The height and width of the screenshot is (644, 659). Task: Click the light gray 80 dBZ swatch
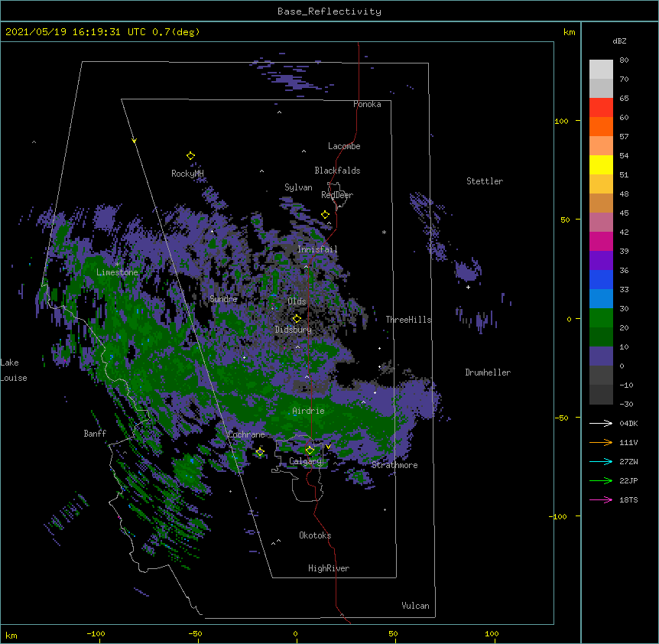coord(601,69)
